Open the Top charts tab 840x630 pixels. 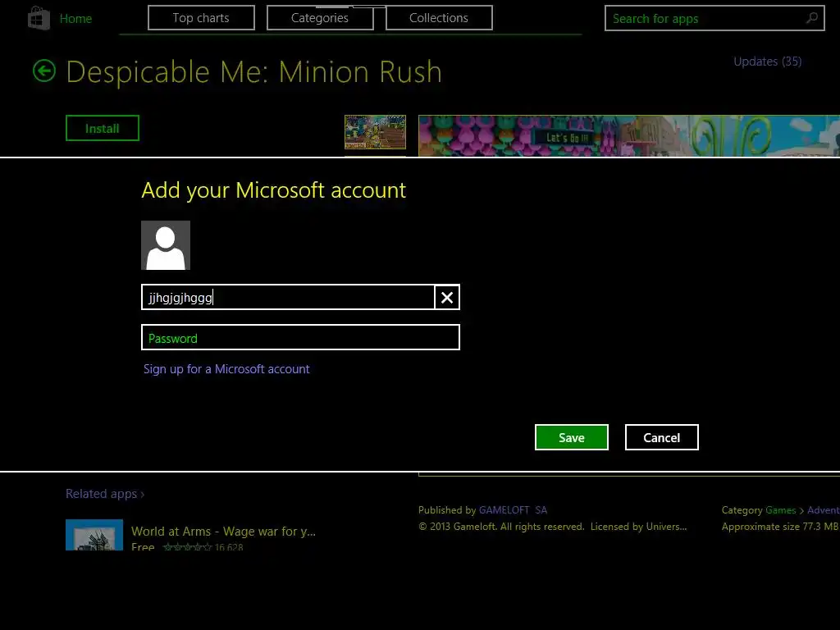click(201, 18)
